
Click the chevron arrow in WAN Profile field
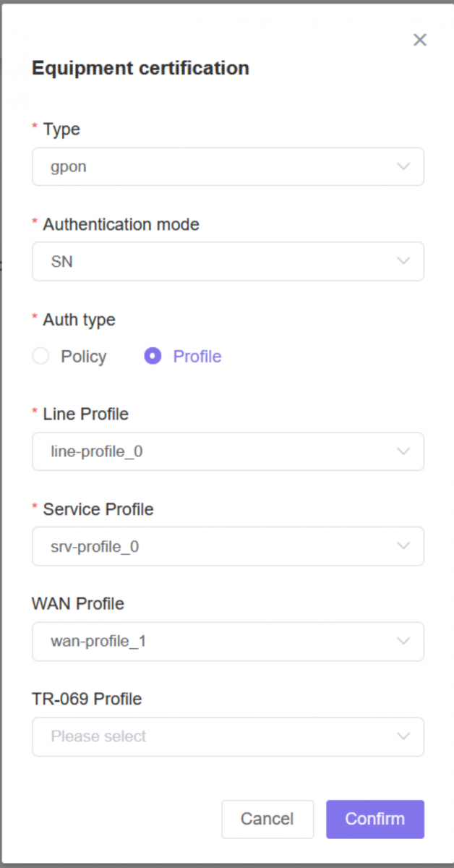tap(403, 641)
